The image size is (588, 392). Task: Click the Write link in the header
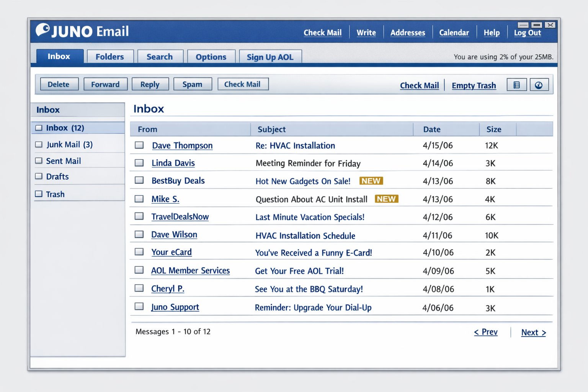click(x=366, y=33)
